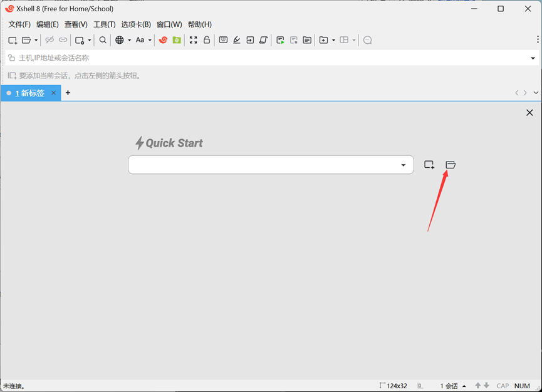
Task: Maximize the Xshell 8 window
Action: click(x=501, y=9)
